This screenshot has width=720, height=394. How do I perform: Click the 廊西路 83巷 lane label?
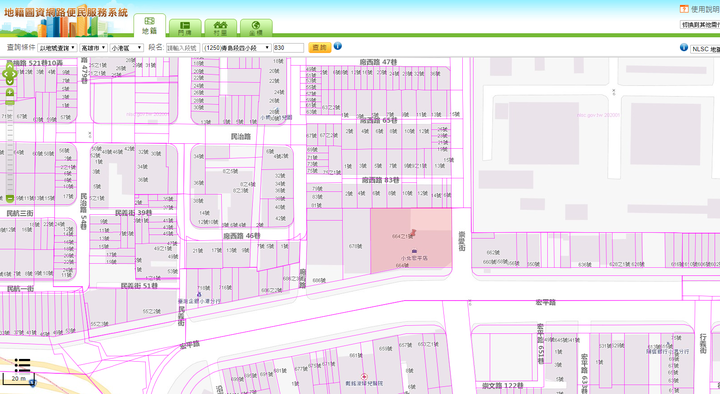(x=380, y=180)
